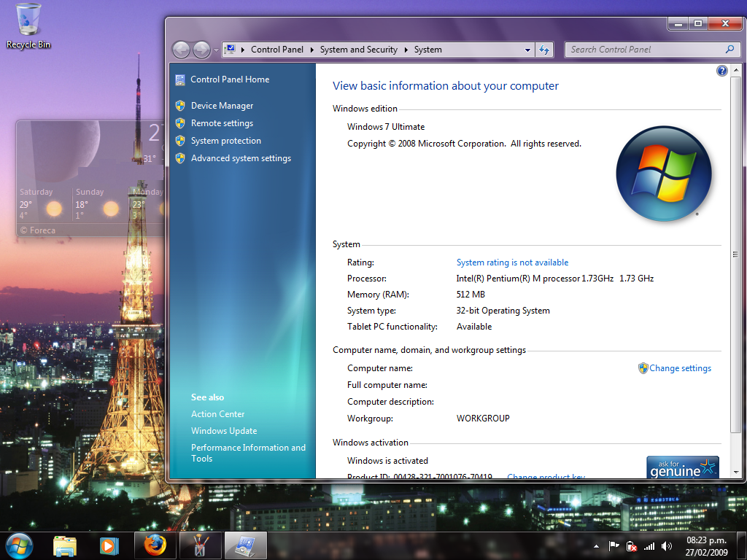Launch Windows Media Player from taskbar
The height and width of the screenshot is (560, 747).
(109, 546)
